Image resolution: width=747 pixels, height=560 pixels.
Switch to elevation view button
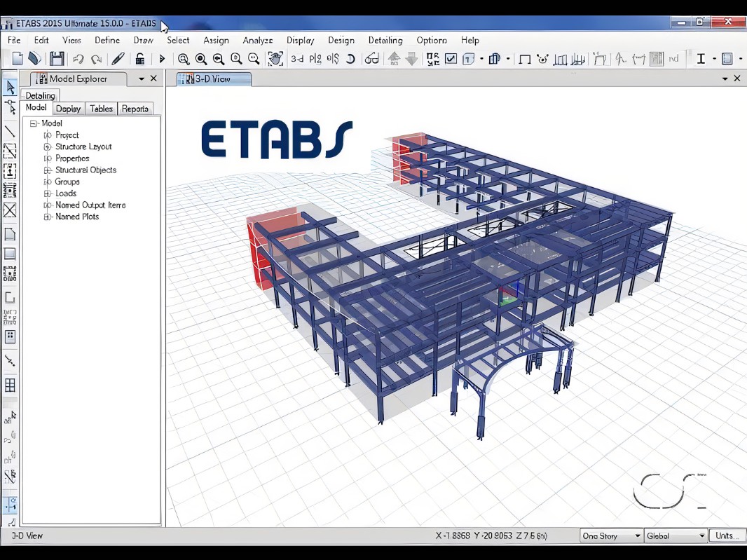(333, 59)
